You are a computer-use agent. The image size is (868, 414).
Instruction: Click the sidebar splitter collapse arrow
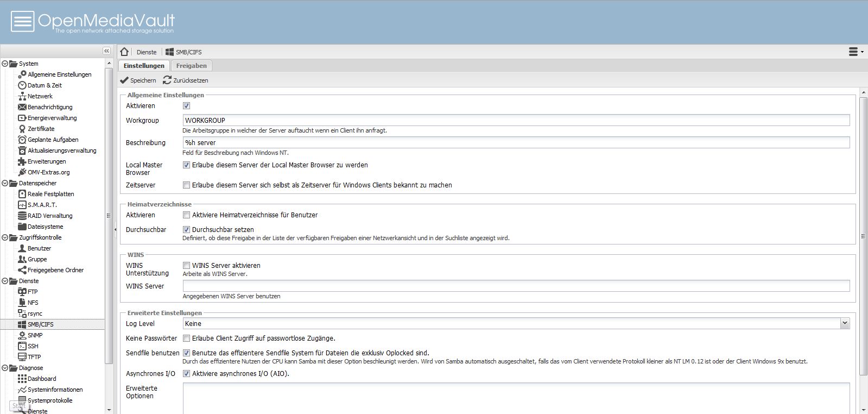click(x=115, y=230)
